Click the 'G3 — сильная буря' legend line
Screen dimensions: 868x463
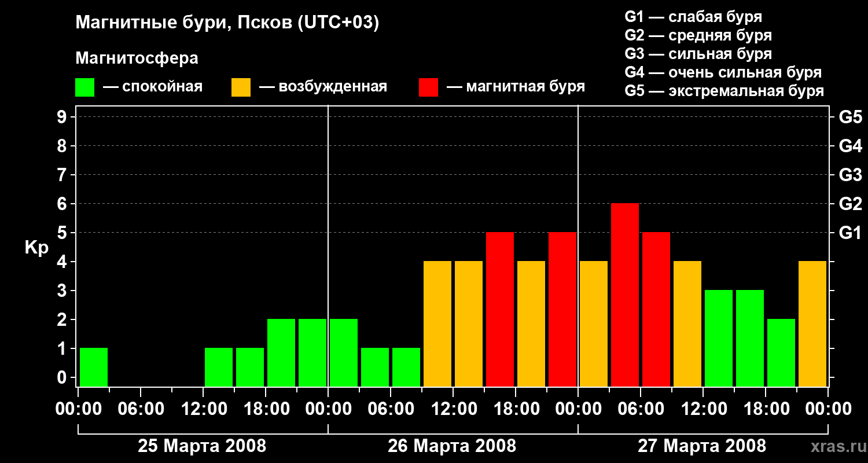point(698,54)
